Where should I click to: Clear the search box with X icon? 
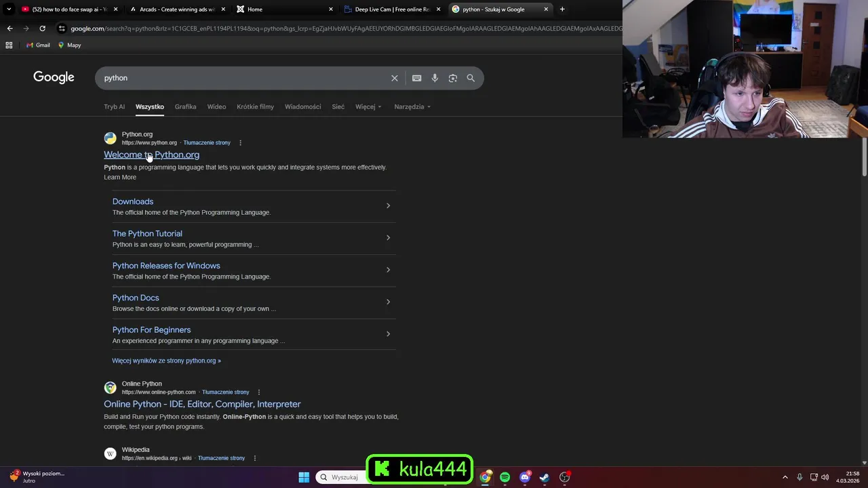[395, 78]
